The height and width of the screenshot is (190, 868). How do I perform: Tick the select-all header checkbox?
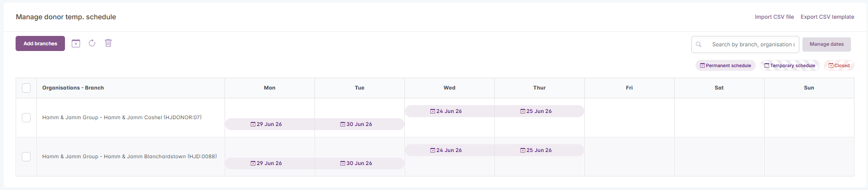(x=26, y=88)
